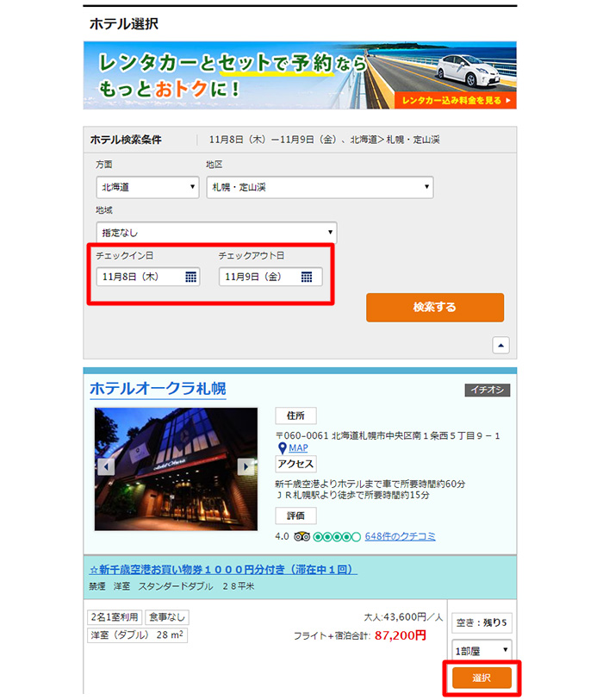Click the check-out date field 11月9日（金）

(x=270, y=277)
